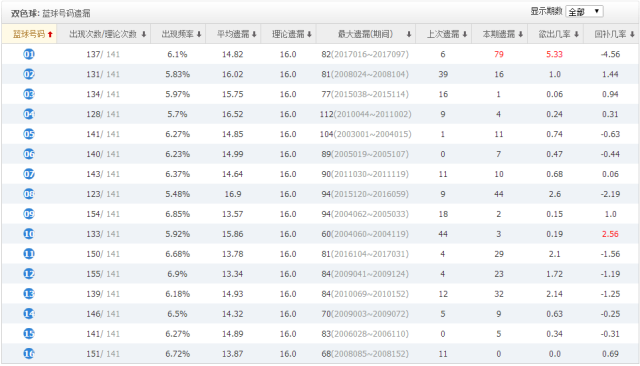This screenshot has height=366, width=640.
Task: Sort by 本期遗漏 column header
Action: 500,34
